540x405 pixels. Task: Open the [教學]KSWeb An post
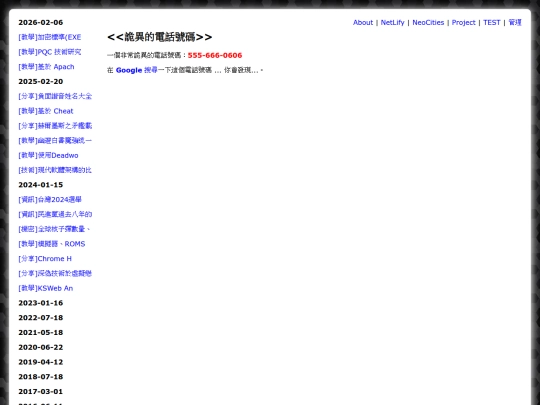point(45,288)
